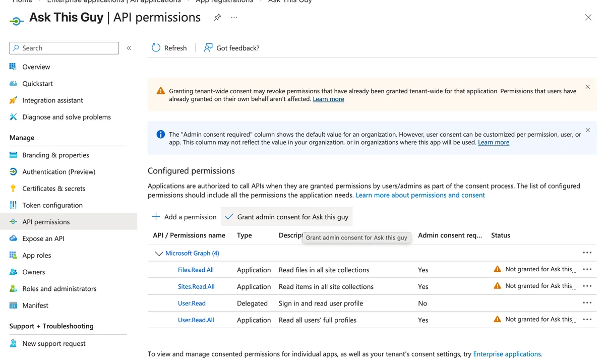Dismiss the orange tenant-wide consent warning
The width and height of the screenshot is (605, 364).
(587, 87)
